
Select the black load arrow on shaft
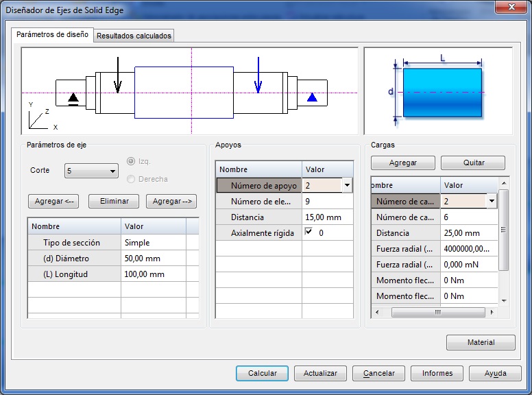[118, 75]
